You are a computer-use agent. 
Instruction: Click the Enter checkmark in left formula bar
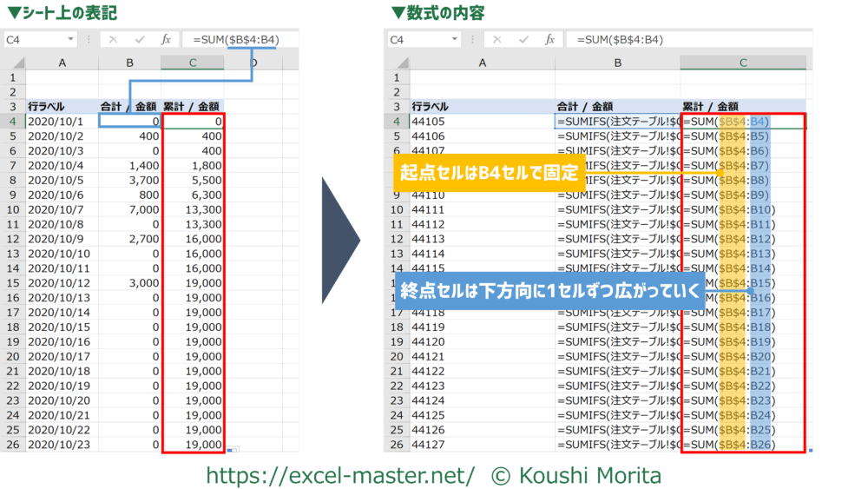click(139, 40)
